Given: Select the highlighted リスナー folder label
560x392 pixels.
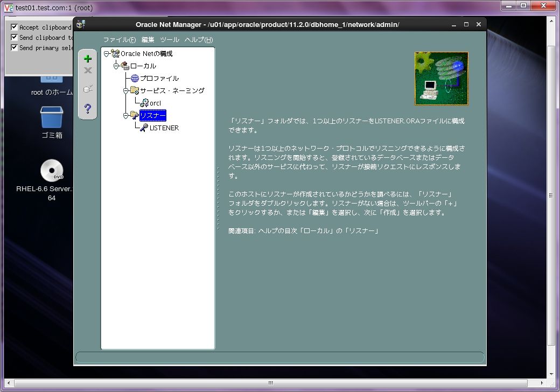Looking at the screenshot, I should coord(153,115).
